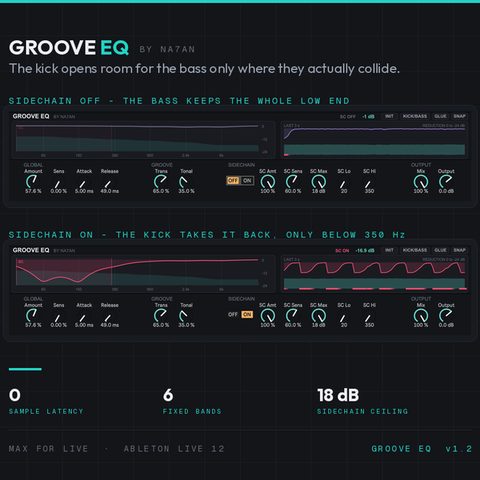Click Output knob in Sidechain On panel
480x480 pixels.
445,315
